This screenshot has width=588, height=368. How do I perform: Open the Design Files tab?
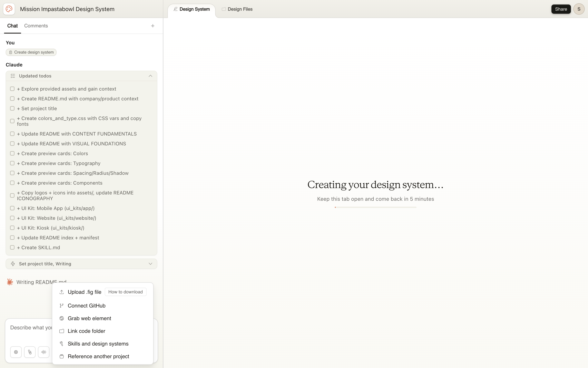pyautogui.click(x=237, y=9)
